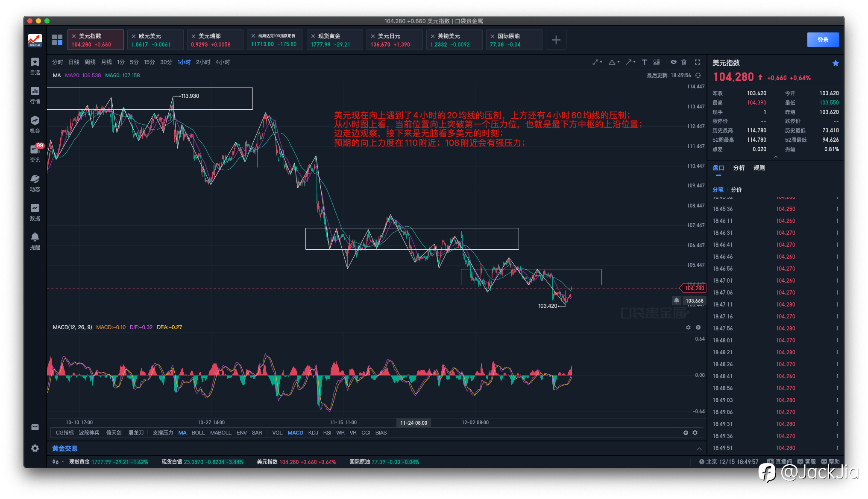
Task: Select the 4小时 timeframe
Action: [x=223, y=62]
